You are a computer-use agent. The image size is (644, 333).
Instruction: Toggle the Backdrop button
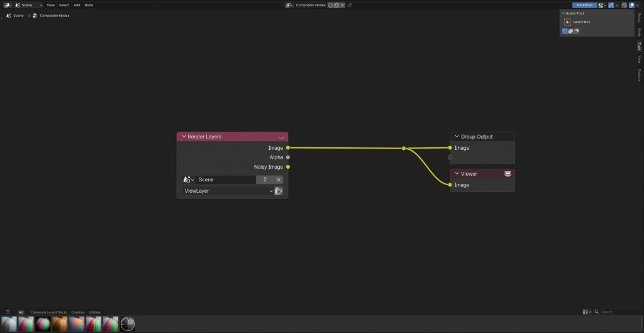[x=584, y=5]
